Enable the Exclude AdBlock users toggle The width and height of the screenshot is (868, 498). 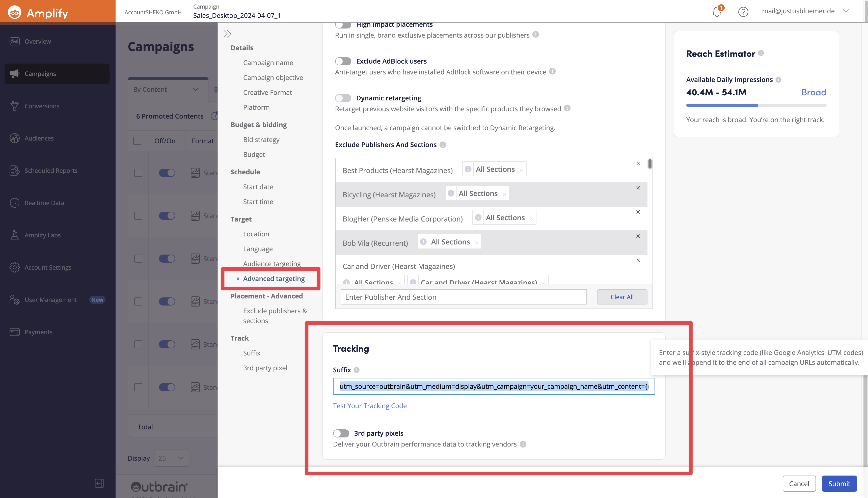343,61
